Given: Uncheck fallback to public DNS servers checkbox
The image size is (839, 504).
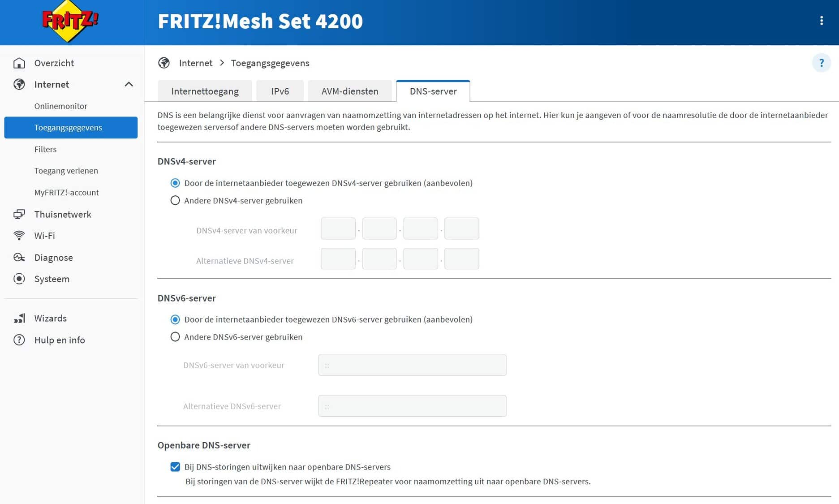Looking at the screenshot, I should (x=175, y=467).
